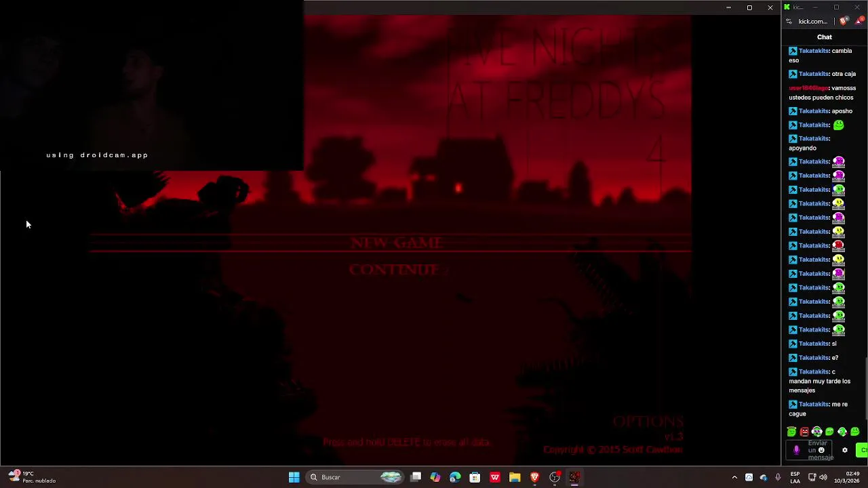The height and width of the screenshot is (488, 868).
Task: Pick the red angry face emote in quick emotes
Action: pyautogui.click(x=804, y=432)
